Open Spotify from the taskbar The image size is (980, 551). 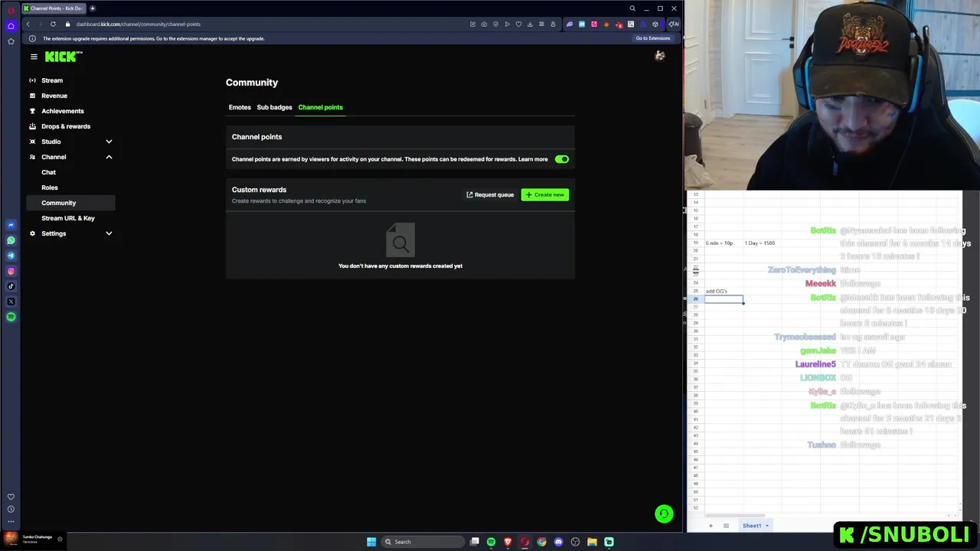pos(491,542)
